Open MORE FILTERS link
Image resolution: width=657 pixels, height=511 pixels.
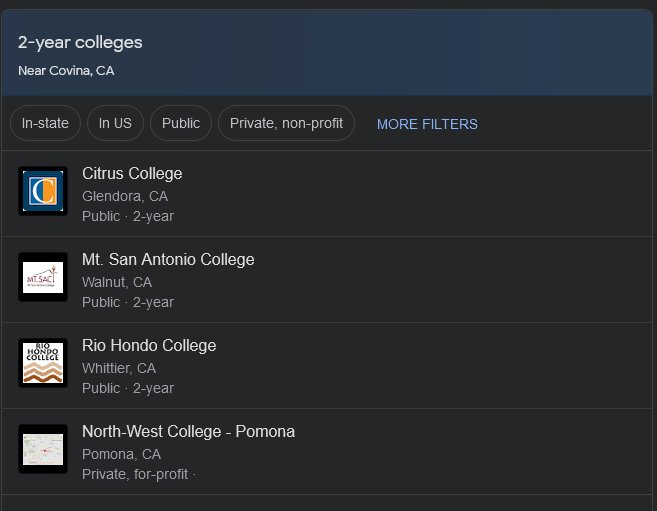click(x=427, y=124)
